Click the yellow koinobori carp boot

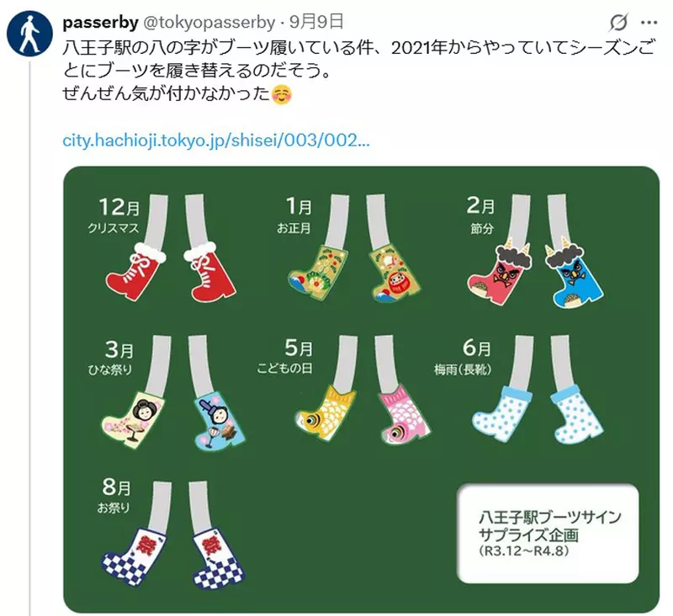pos(326,412)
